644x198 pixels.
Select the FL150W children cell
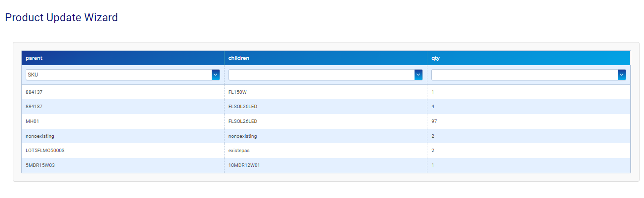tap(237, 92)
